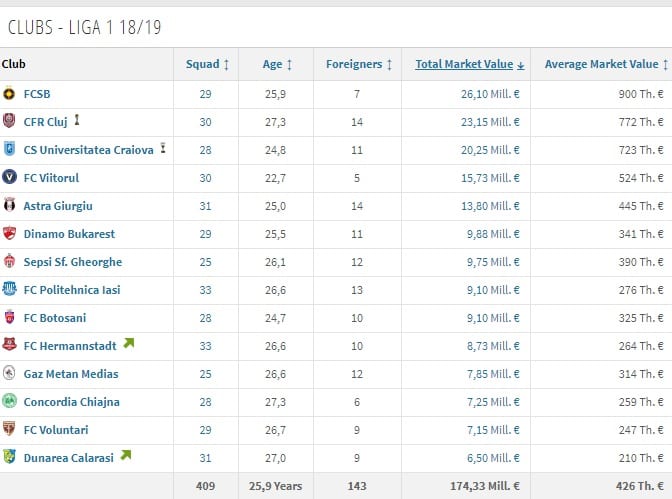Sort clubs by Age column header

(277, 64)
